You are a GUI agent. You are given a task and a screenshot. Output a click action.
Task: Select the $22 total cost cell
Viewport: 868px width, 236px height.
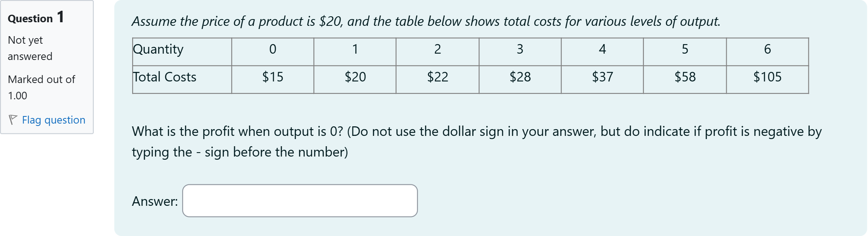click(437, 77)
